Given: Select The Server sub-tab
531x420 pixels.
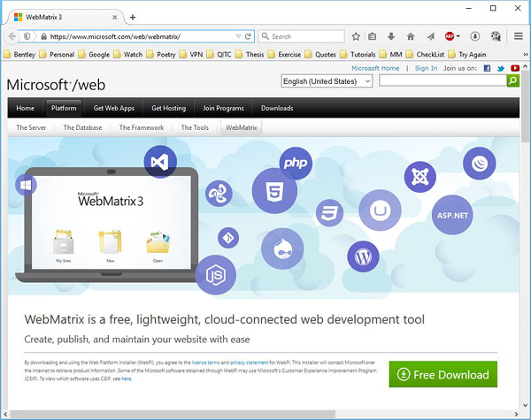Looking at the screenshot, I should click(31, 127).
